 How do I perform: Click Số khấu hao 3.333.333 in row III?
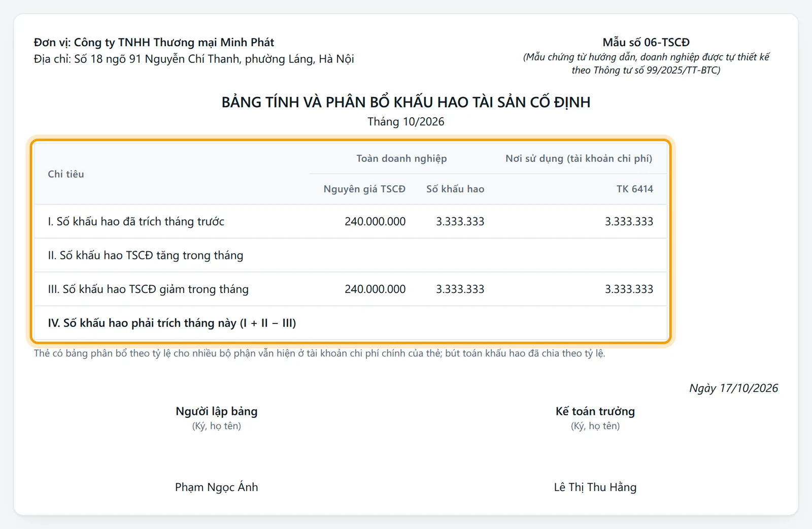460,289
